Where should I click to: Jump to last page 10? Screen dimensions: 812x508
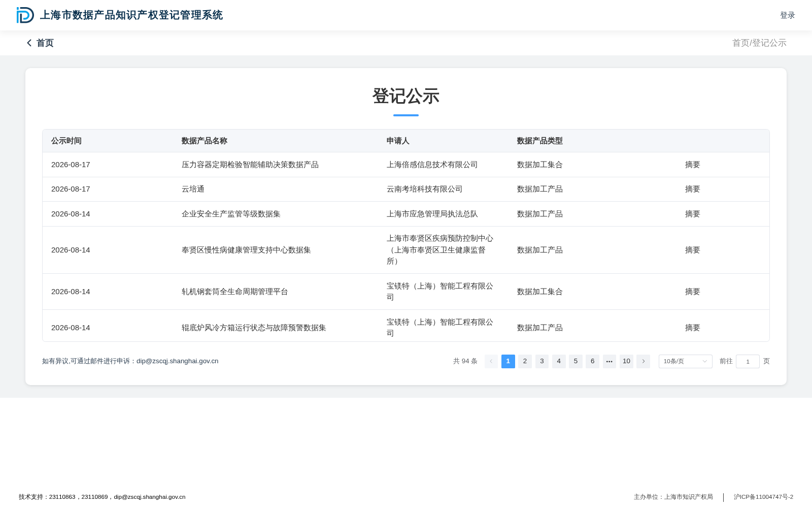(x=626, y=361)
